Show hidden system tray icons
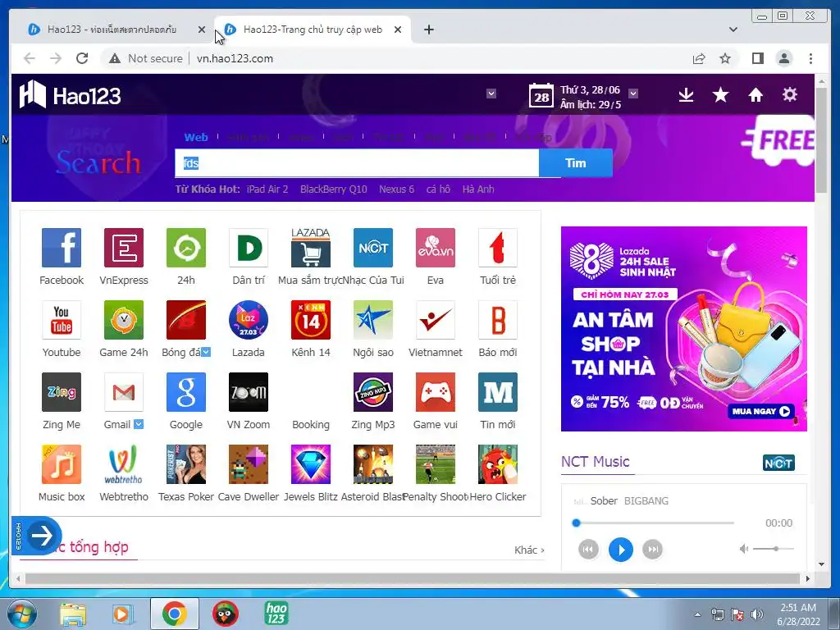This screenshot has width=840, height=630. (x=697, y=614)
